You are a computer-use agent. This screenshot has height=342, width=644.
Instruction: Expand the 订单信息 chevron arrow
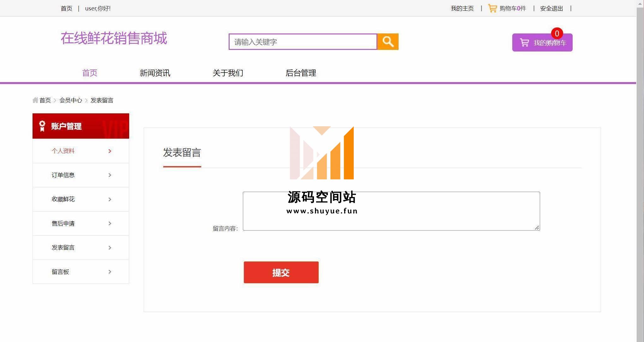pyautogui.click(x=110, y=175)
